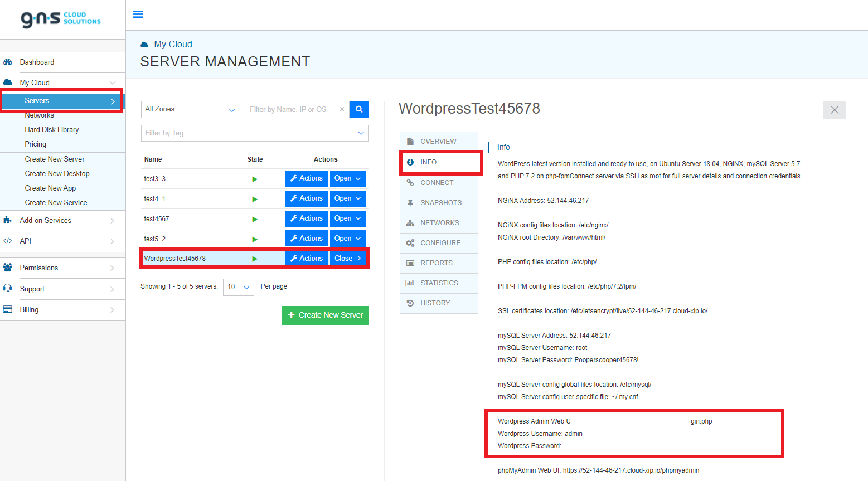
Task: Click running state icon of test3_3
Action: pos(255,179)
